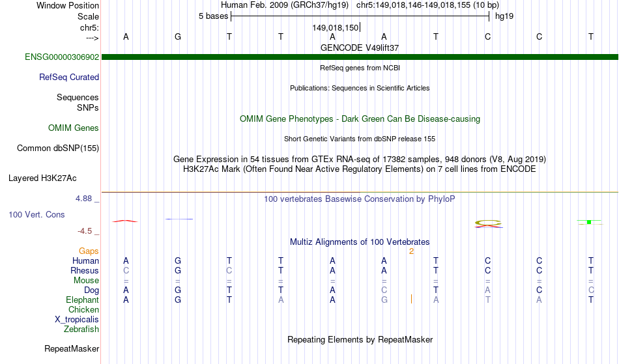Image resolution: width=619 pixels, height=364 pixels.
Task: Click the SNPs track label
Action: pyautogui.click(x=88, y=107)
